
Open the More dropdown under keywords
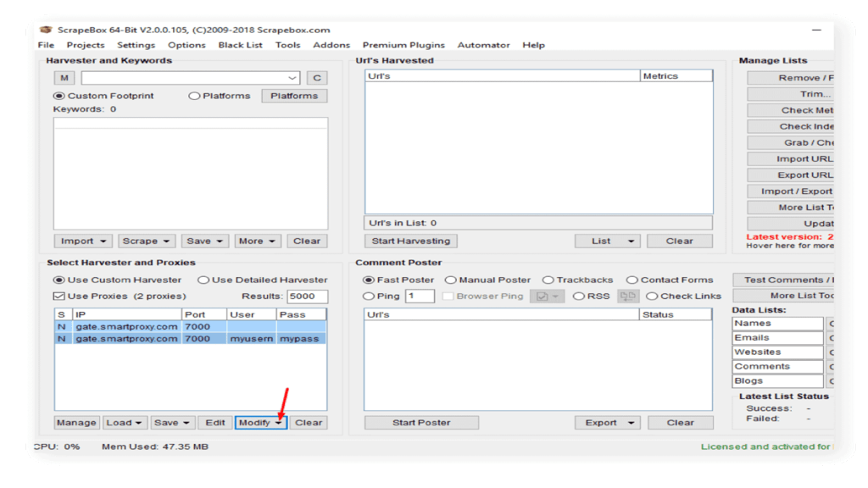257,241
